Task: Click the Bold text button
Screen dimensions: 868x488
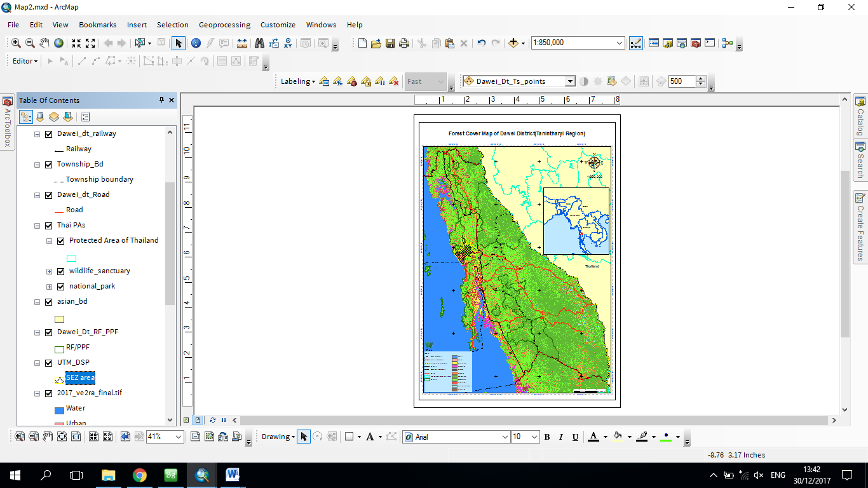Action: pos(548,437)
